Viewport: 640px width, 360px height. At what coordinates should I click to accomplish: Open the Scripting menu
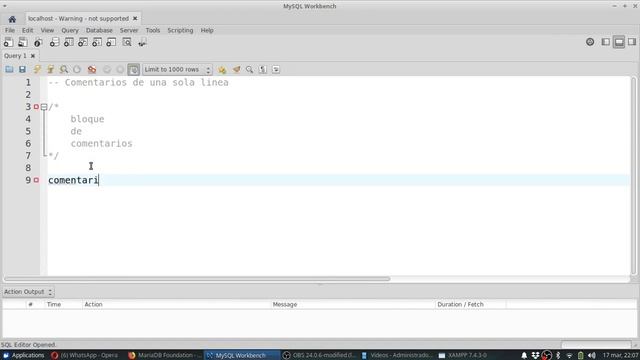pyautogui.click(x=180, y=30)
